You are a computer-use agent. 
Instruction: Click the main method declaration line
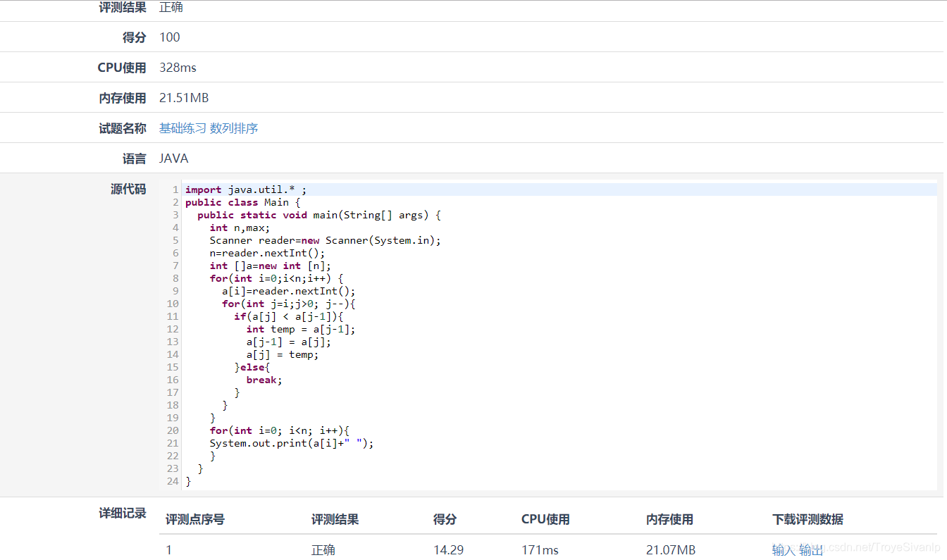click(x=319, y=215)
